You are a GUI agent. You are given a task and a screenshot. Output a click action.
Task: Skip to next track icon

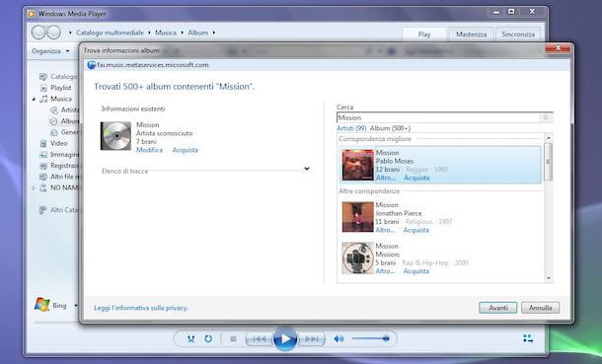312,338
